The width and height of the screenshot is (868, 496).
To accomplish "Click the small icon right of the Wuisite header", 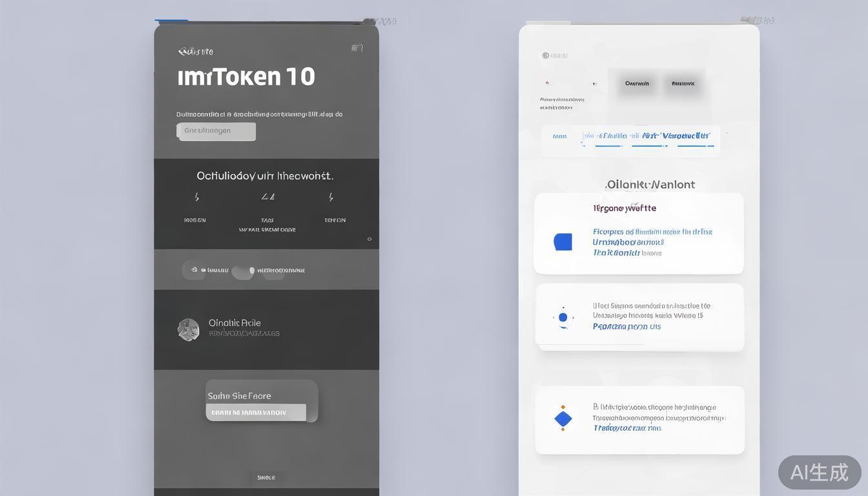I will (356, 48).
